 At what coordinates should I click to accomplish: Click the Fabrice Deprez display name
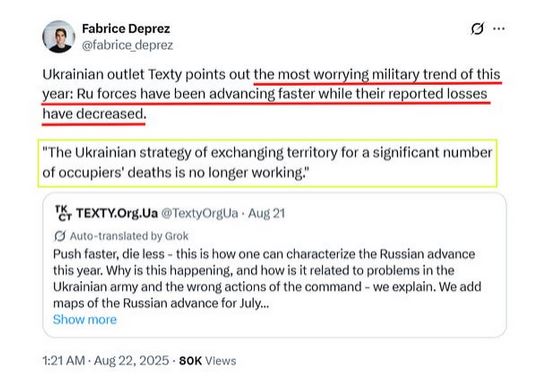126,29
